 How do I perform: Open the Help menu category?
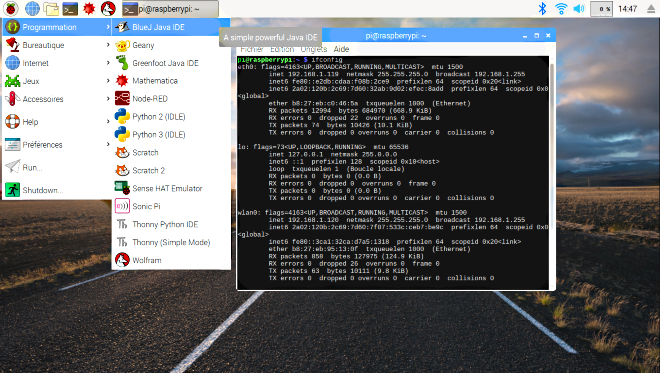click(57, 122)
